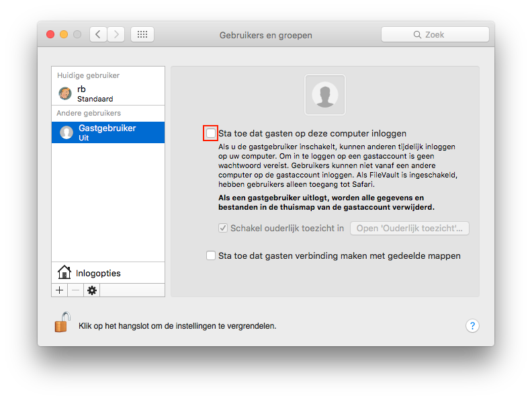This screenshot has height=400, width=532.
Task: Enable 'Sta toe dat gasten op deze computer inloggen'
Action: [x=211, y=133]
